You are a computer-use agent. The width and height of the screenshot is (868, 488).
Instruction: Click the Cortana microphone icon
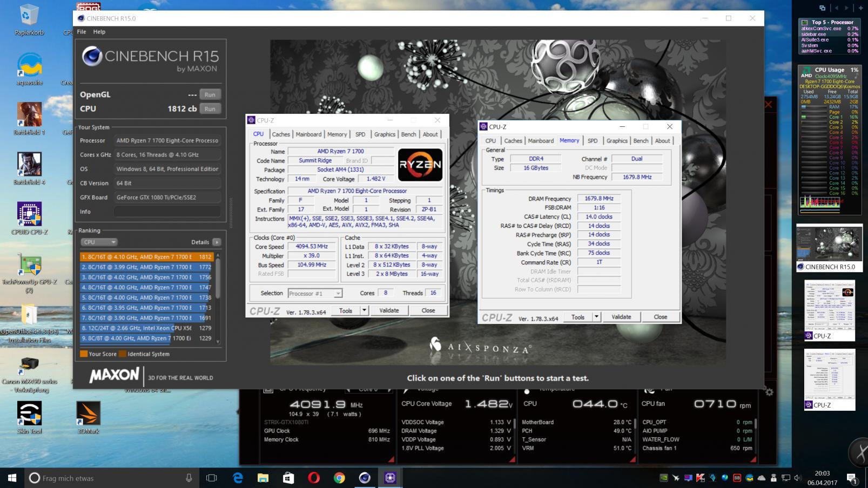pyautogui.click(x=189, y=478)
